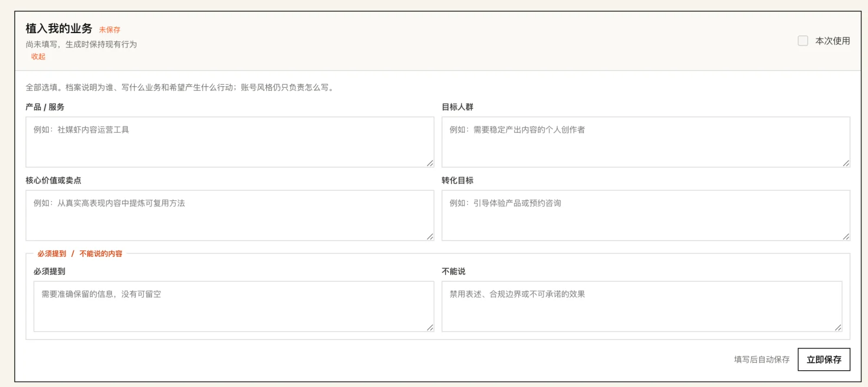The width and height of the screenshot is (868, 387).
Task: Click the 未保存 status label
Action: coord(110,30)
